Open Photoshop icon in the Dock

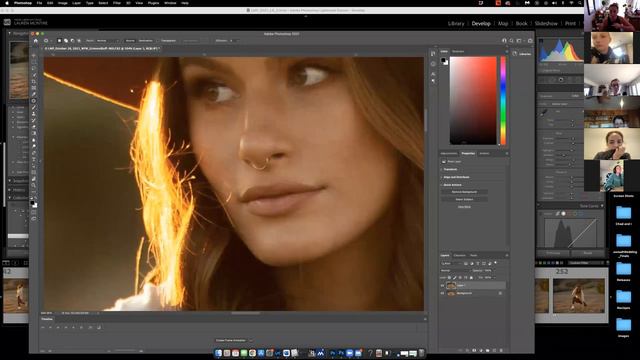click(341, 353)
